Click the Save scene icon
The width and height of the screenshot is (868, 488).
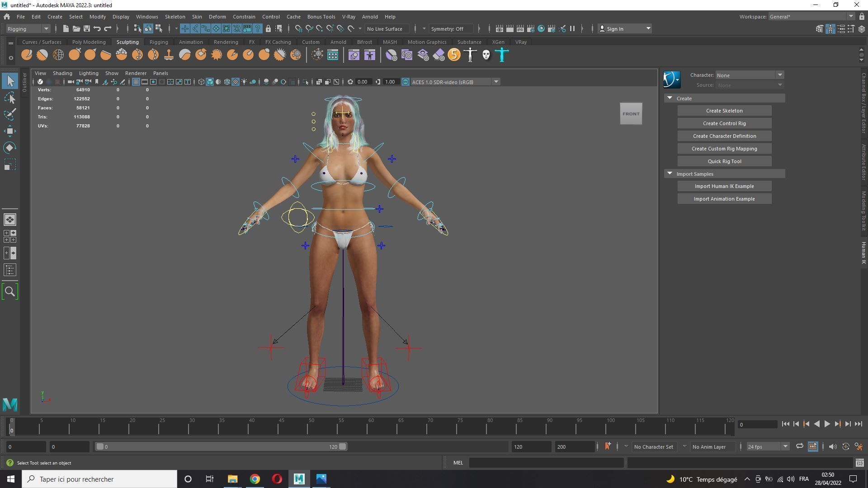(x=86, y=28)
